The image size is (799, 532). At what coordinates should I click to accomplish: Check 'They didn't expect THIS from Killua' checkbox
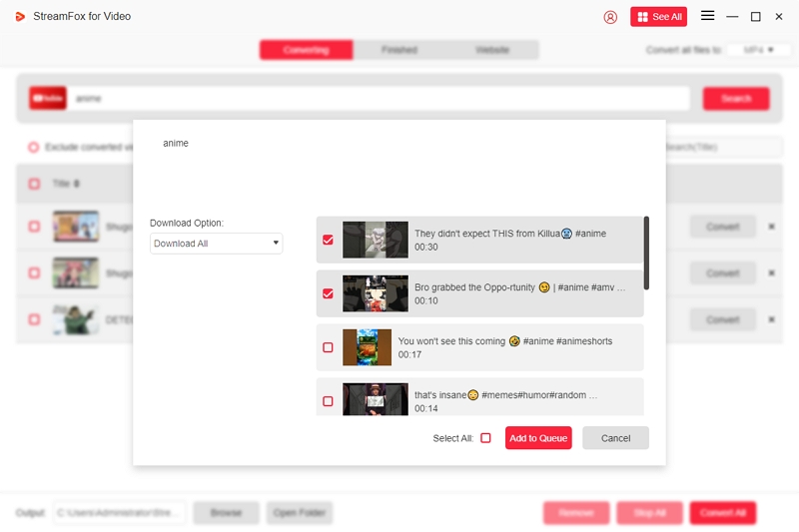tap(328, 240)
